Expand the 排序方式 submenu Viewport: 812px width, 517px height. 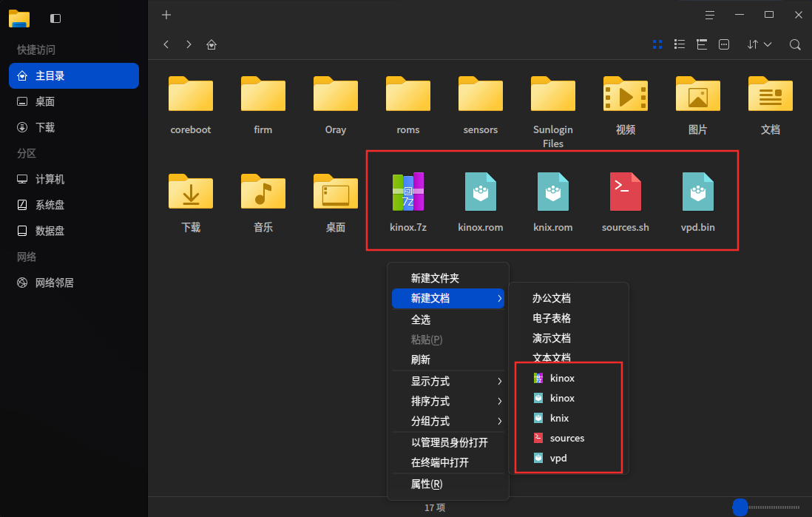coord(448,402)
